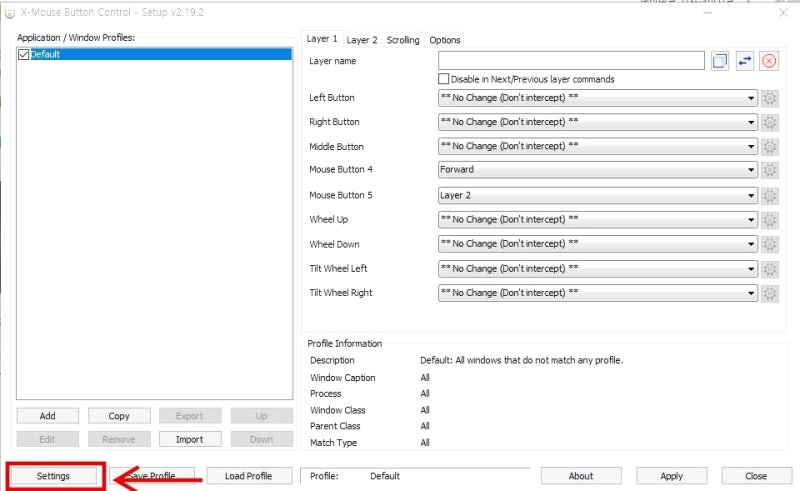This screenshot has height=491, width=800.
Task: Click the Copy profile button
Action: point(119,416)
